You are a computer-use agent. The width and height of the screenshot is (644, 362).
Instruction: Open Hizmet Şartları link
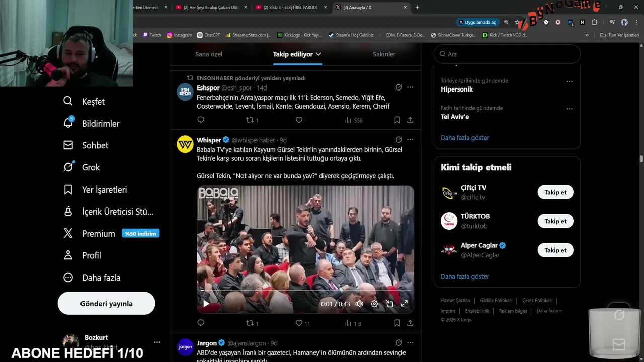[455, 301]
